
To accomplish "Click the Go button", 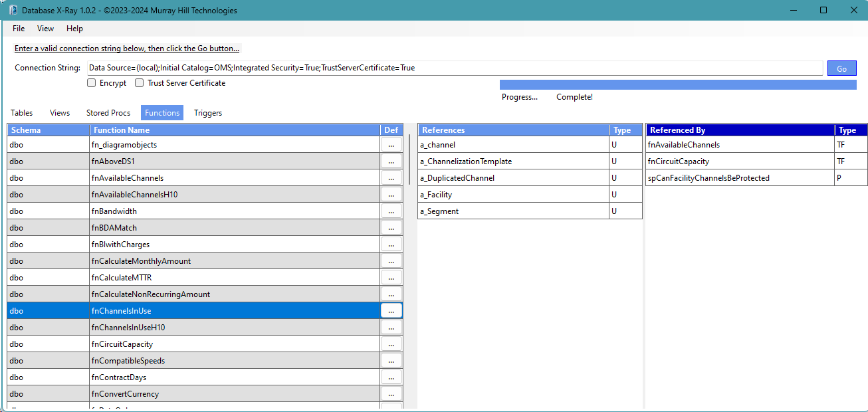I will 841,68.
